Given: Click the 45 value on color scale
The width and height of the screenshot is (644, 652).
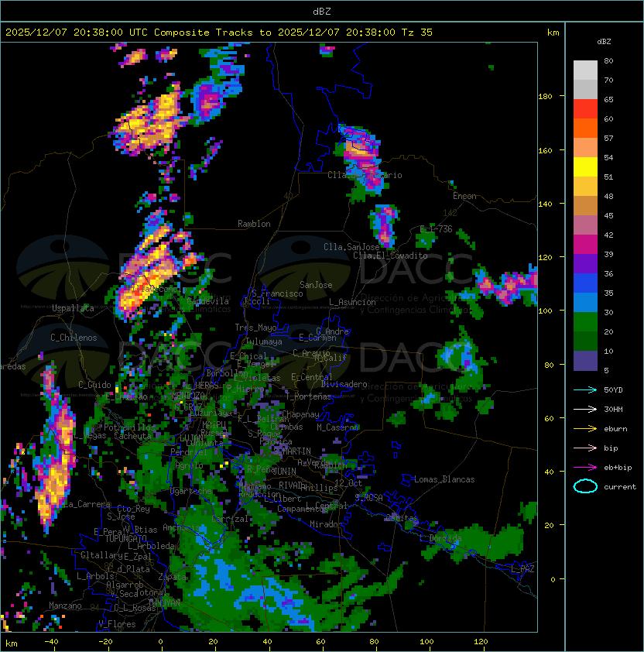Looking at the screenshot, I should pyautogui.click(x=608, y=215).
